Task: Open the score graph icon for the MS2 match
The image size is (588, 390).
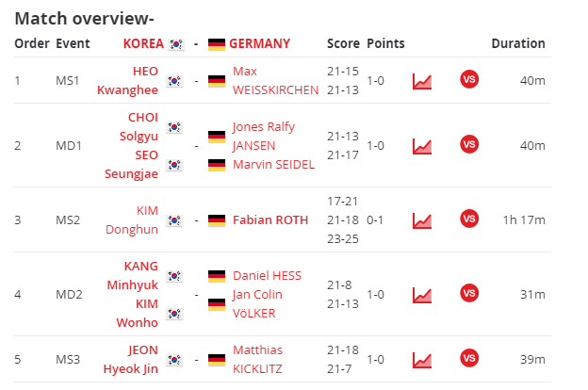Action: pos(422,220)
